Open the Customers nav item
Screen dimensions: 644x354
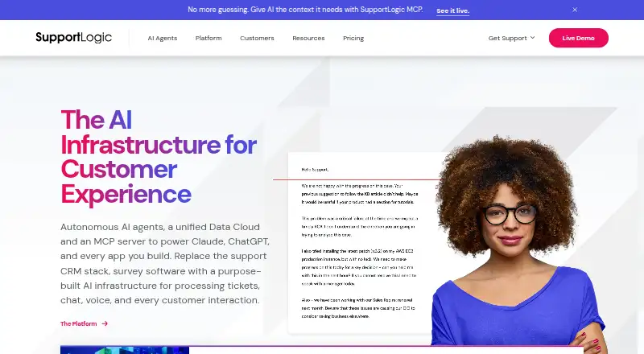pos(257,38)
